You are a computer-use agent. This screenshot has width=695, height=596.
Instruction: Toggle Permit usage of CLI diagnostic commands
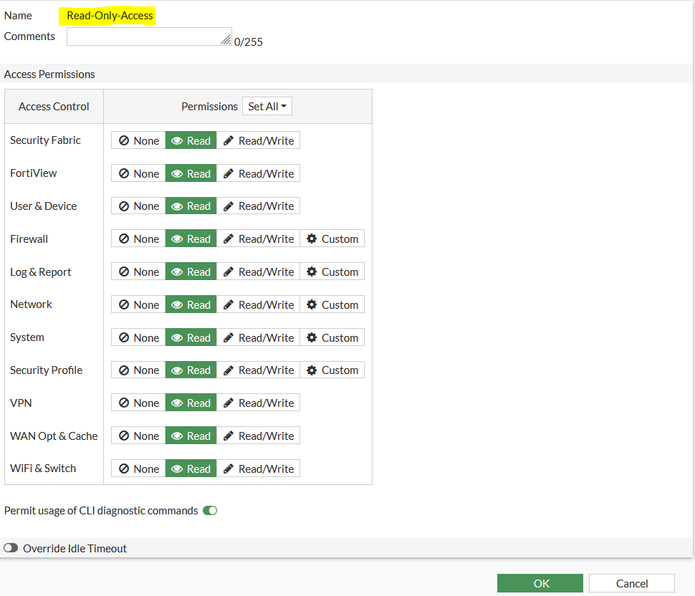[x=210, y=510]
